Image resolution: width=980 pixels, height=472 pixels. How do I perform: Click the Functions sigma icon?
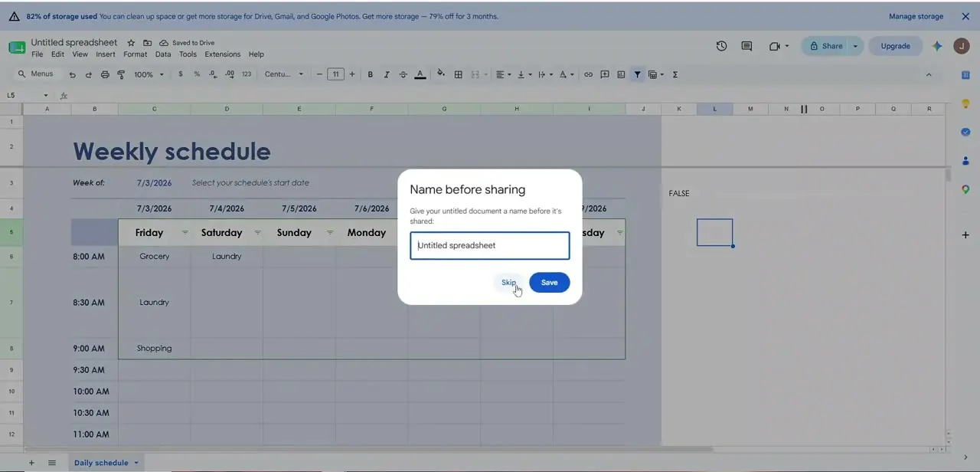(x=675, y=74)
